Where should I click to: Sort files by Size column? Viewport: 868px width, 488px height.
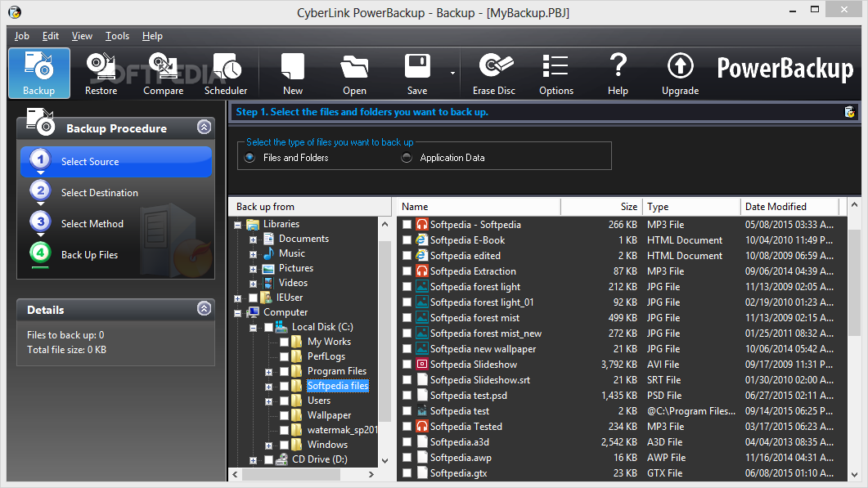602,206
